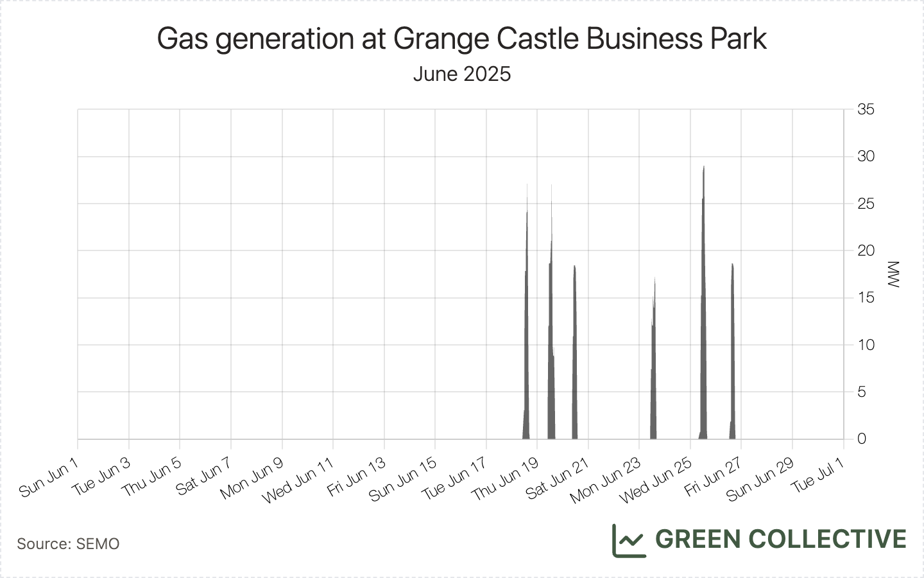Click the y-axis value 0

[x=862, y=439]
